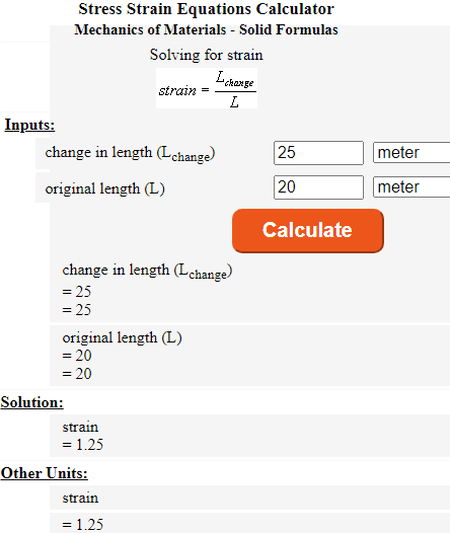Click the strain label under Other Units
The image size is (450, 533).
click(x=80, y=498)
